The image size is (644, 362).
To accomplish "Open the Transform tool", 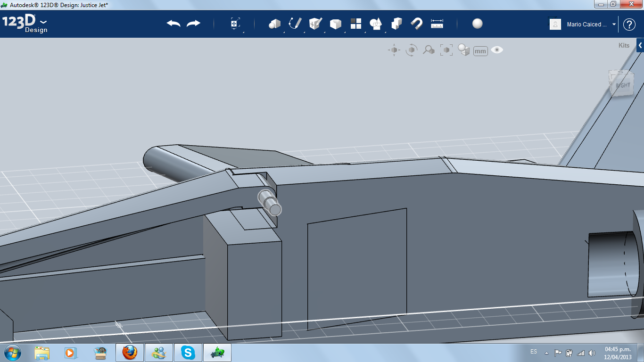I will point(235,24).
